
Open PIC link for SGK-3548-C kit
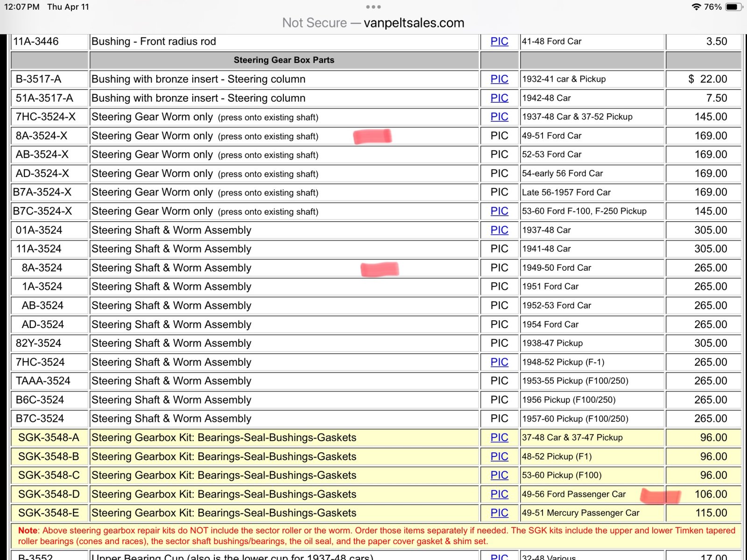[499, 475]
